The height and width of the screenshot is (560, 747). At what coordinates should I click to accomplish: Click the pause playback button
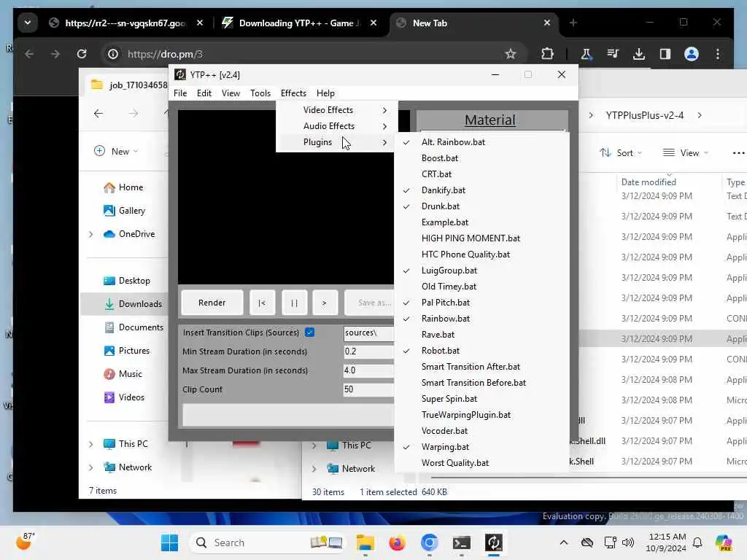(x=294, y=303)
